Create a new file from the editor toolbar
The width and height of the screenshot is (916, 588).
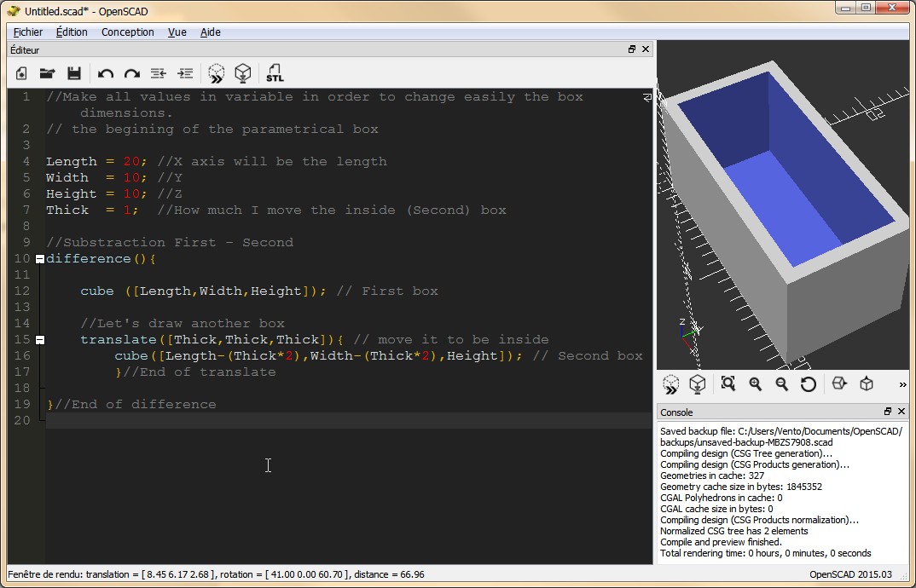pyautogui.click(x=21, y=73)
